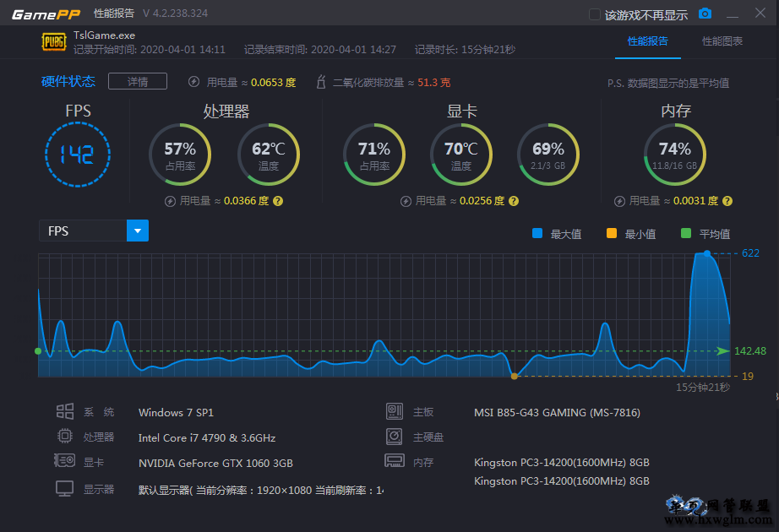Click the Windows system info icon
This screenshot has width=779, height=532.
point(65,412)
